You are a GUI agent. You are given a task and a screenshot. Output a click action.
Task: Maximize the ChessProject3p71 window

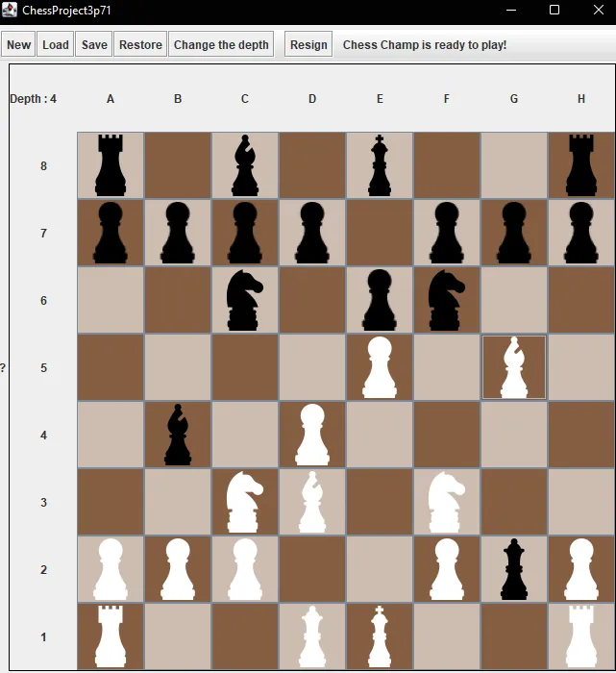click(554, 10)
